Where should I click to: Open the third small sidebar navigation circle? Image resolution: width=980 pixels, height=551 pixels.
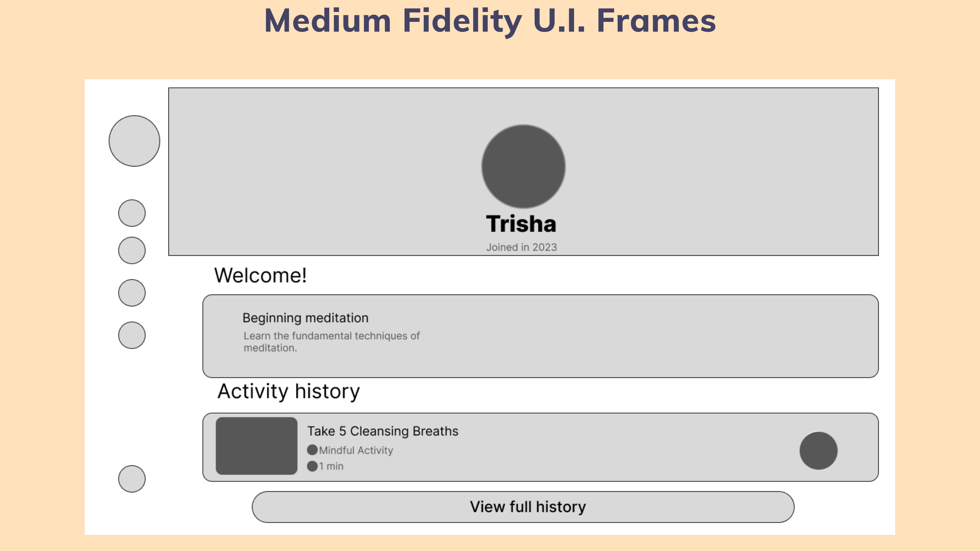coord(132,293)
